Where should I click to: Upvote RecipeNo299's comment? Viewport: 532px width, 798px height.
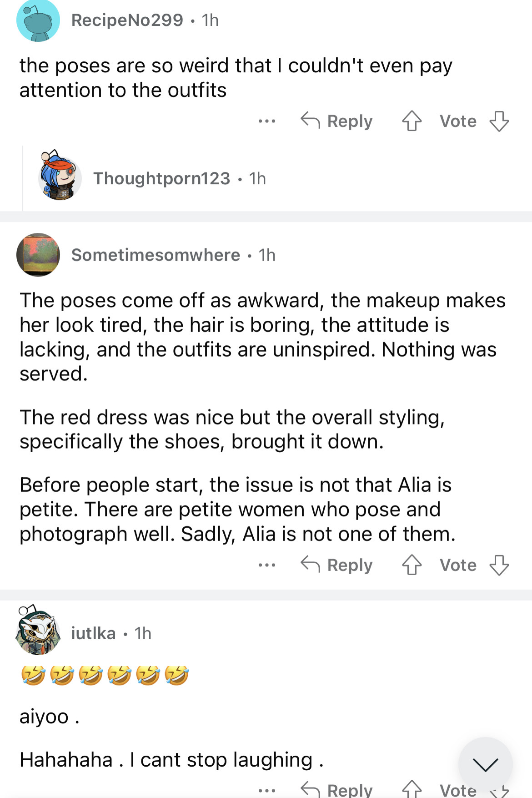click(412, 121)
